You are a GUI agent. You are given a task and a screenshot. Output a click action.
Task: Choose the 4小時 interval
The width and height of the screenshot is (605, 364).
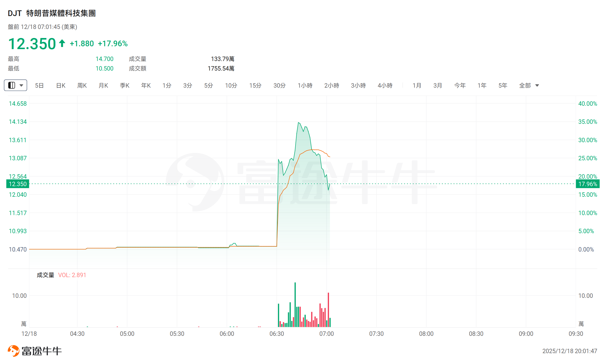385,86
